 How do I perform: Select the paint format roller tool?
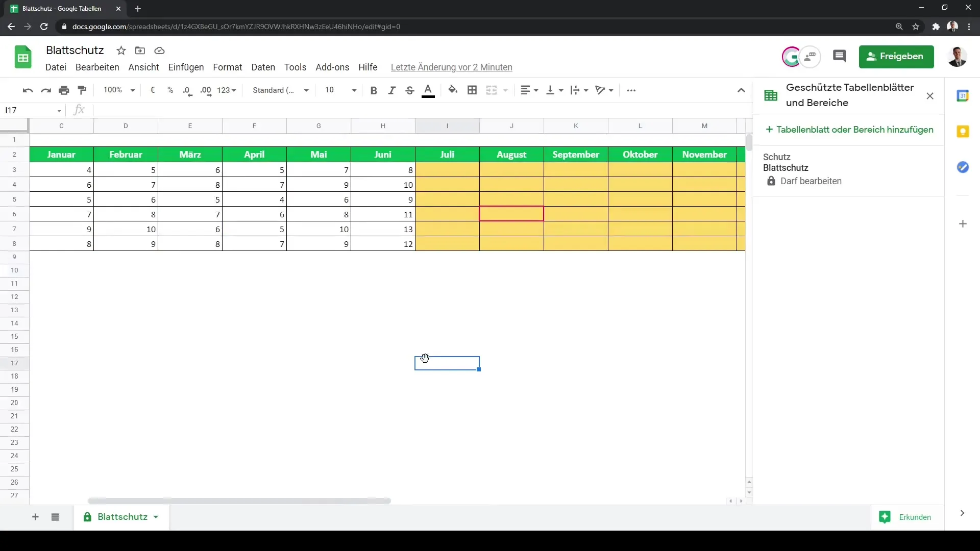(x=82, y=90)
